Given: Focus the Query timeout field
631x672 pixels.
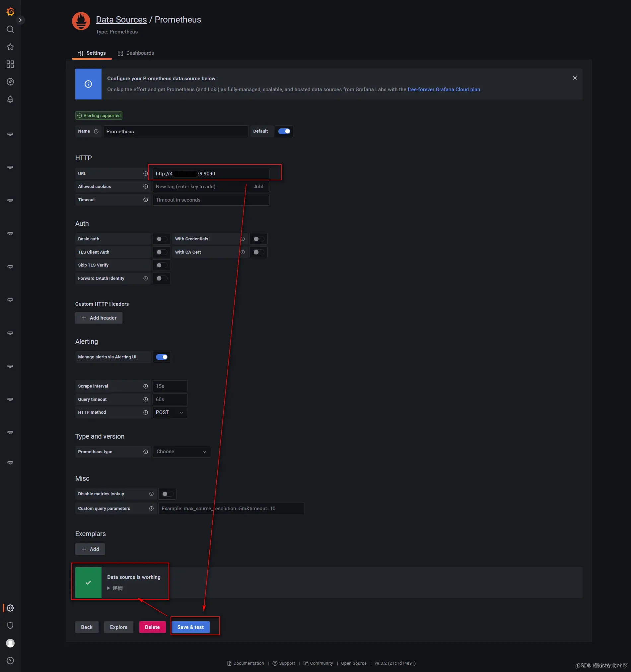Looking at the screenshot, I should click(x=170, y=399).
